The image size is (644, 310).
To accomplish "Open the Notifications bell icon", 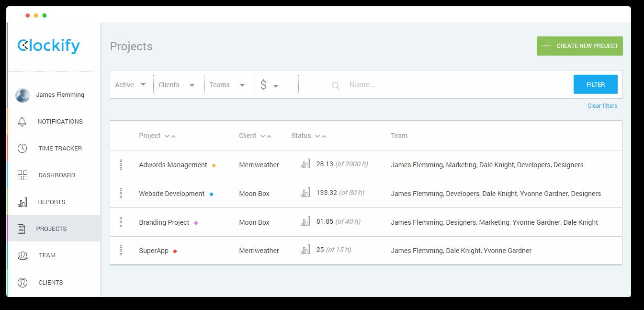I will pyautogui.click(x=22, y=122).
